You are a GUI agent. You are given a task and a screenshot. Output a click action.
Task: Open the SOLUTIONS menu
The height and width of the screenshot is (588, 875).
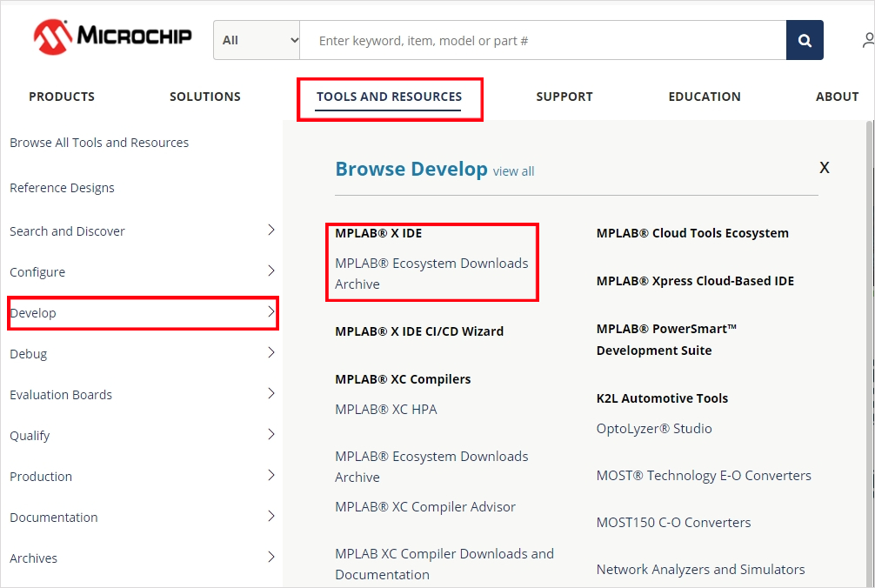click(205, 97)
